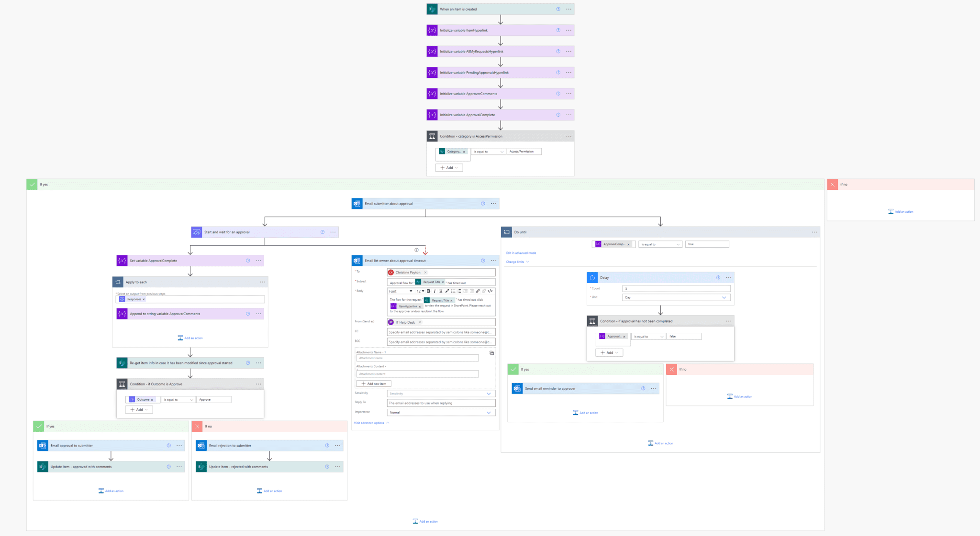
Task: Open help for Initialize variable PendingApprovalsHyperlink
Action: (558, 73)
